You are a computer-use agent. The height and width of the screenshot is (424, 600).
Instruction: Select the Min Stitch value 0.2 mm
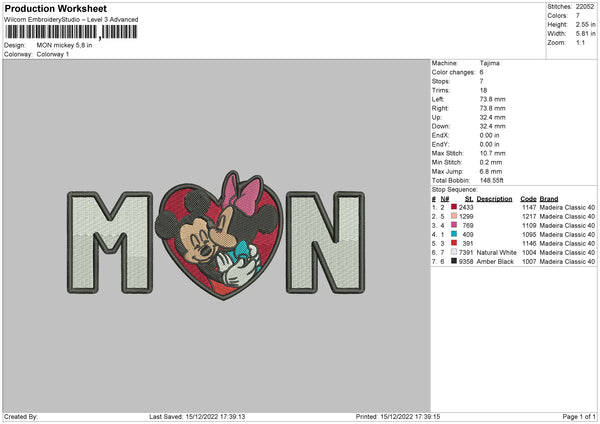pyautogui.click(x=491, y=162)
